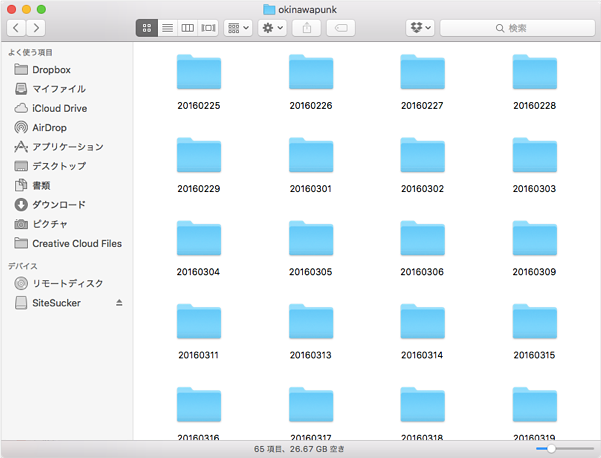Select folder 20160226
601x458 pixels.
point(311,82)
